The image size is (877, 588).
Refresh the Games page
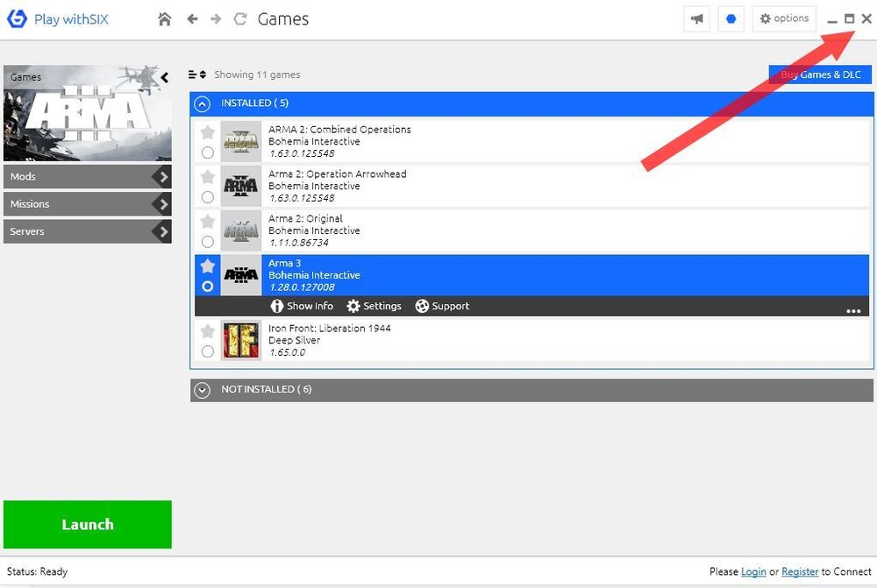(240, 19)
